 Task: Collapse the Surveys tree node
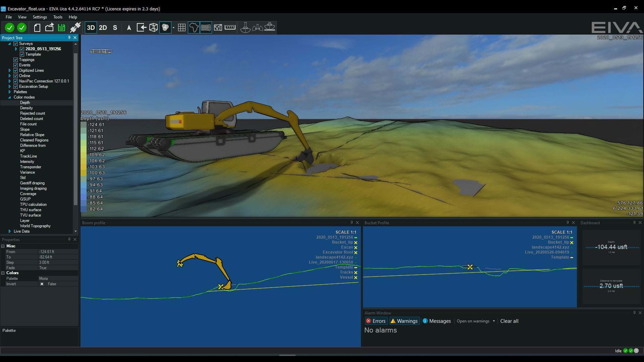click(9, 44)
